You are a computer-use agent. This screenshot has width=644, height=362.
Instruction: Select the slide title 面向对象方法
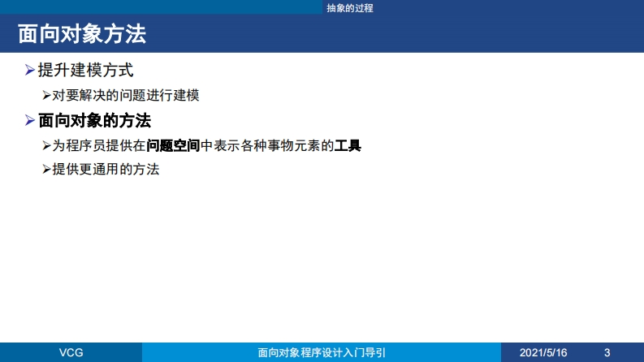coord(82,34)
